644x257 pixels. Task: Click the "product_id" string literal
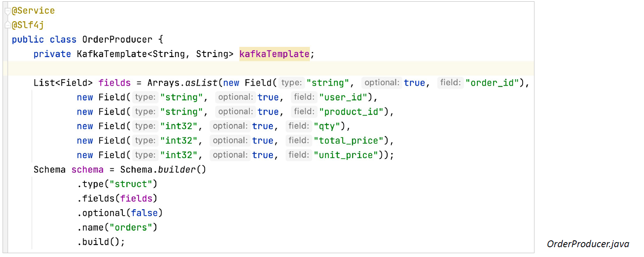351,112
